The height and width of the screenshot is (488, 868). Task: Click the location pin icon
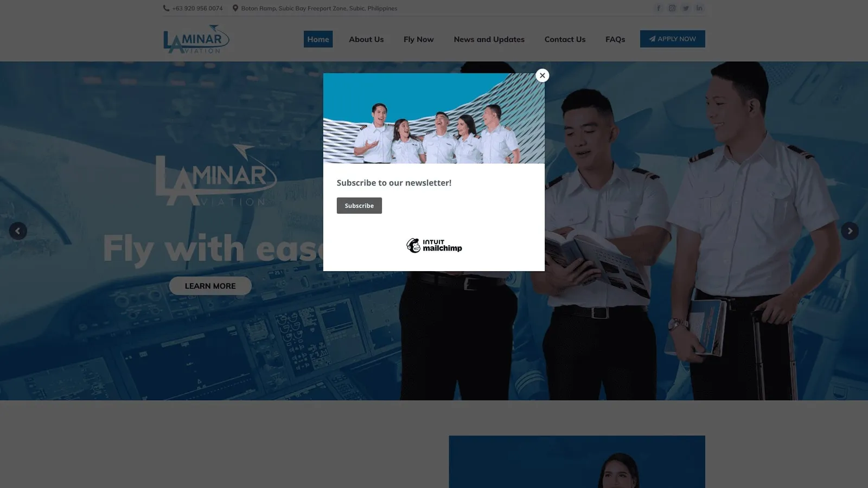235,8
